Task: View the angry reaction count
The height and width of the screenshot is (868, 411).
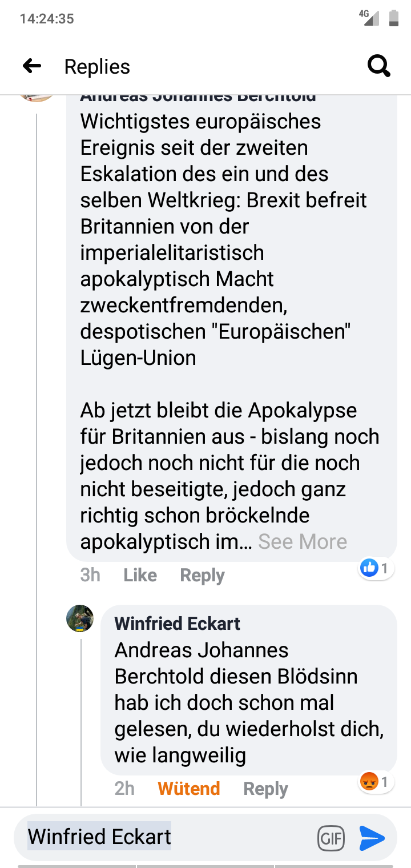Action: point(376,781)
